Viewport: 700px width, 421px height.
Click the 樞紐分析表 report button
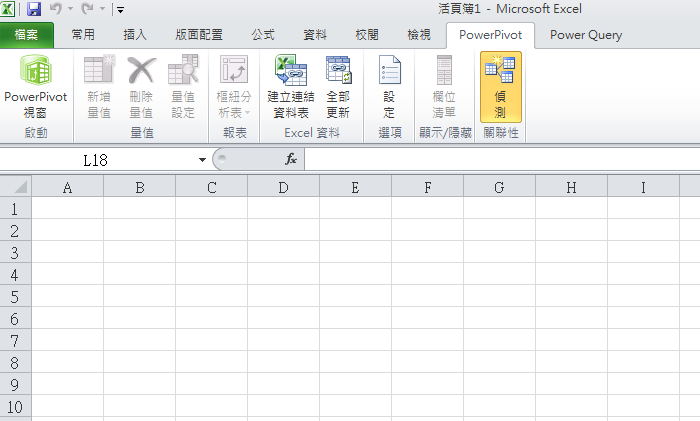click(234, 87)
